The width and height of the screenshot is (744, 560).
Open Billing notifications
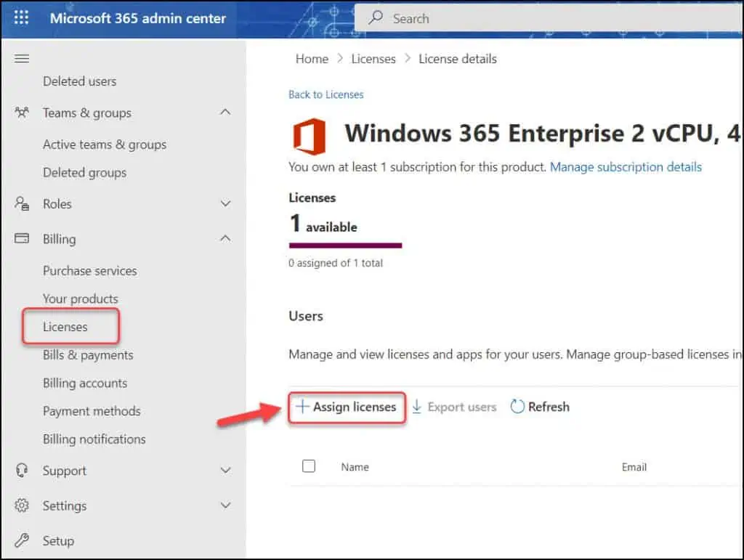pyautogui.click(x=94, y=439)
